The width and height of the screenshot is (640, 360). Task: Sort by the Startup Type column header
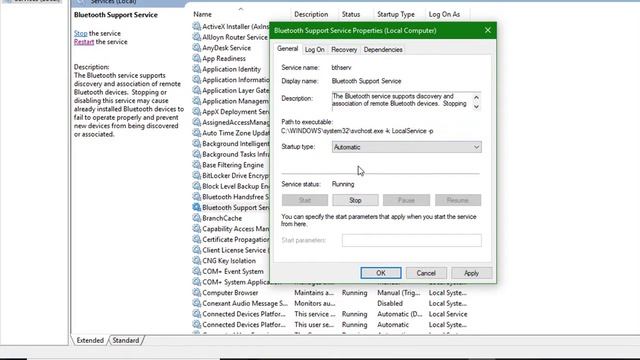[396, 14]
